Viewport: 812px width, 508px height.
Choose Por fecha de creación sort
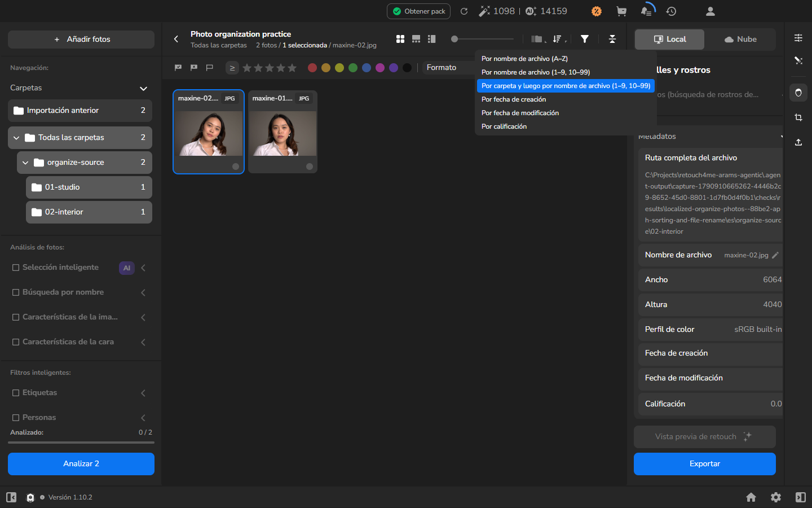pyautogui.click(x=566, y=99)
